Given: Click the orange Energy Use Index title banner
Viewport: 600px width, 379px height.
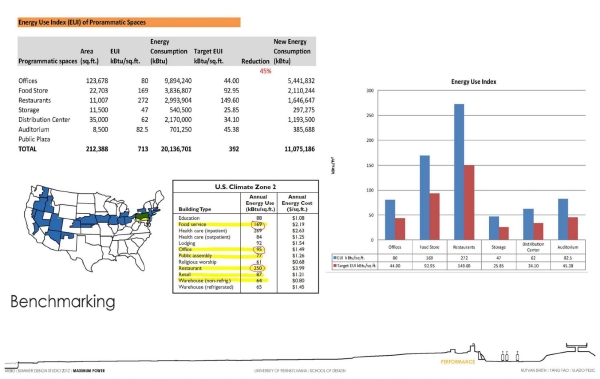Looking at the screenshot, I should (129, 22).
